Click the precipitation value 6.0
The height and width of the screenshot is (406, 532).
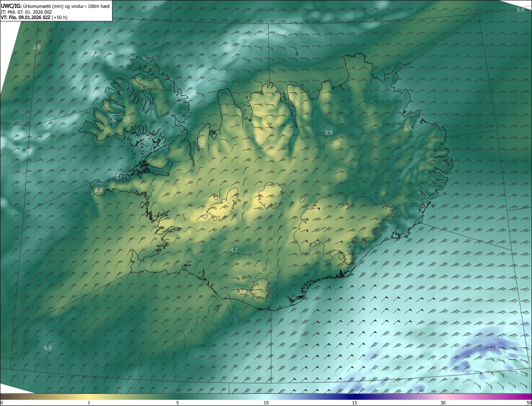pyautogui.click(x=48, y=347)
